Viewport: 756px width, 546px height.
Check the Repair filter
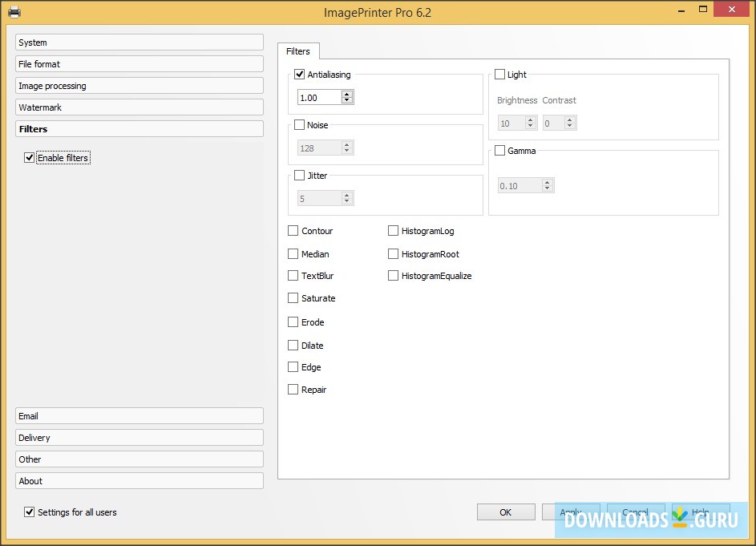point(293,389)
